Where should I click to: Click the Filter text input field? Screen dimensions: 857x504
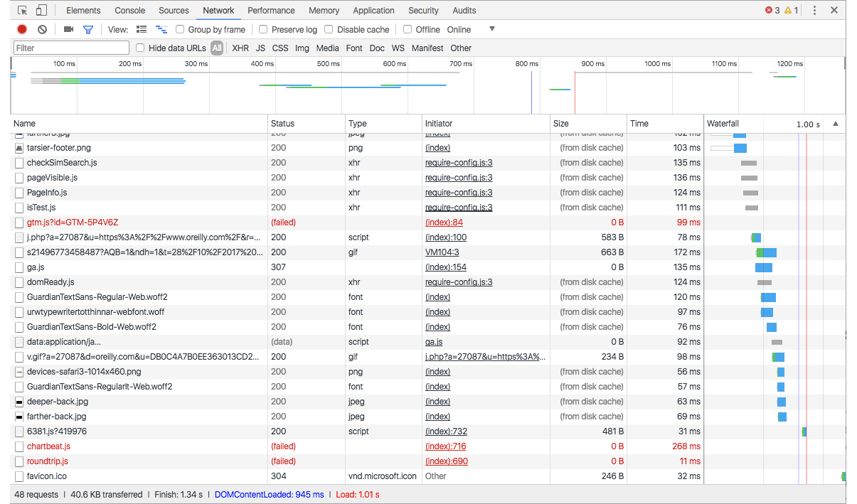71,48
